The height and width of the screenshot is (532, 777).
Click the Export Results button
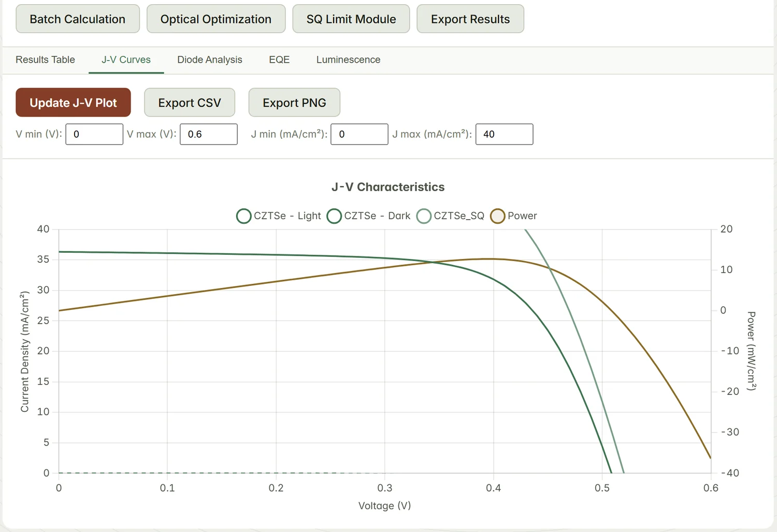pos(470,19)
